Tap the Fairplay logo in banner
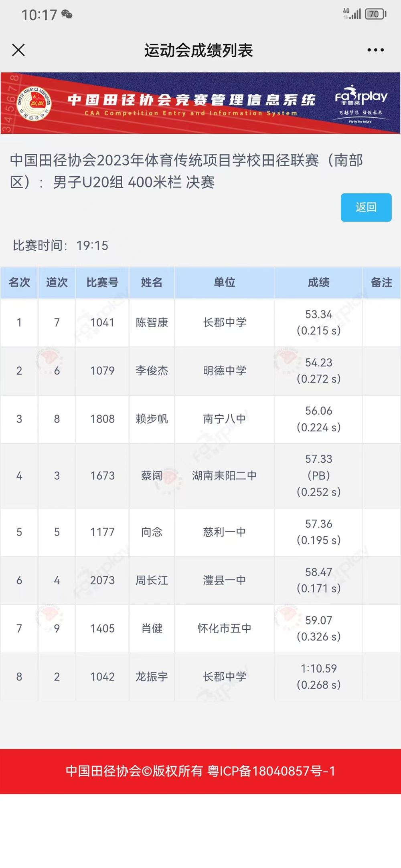This screenshot has height=868, width=401. tap(361, 103)
